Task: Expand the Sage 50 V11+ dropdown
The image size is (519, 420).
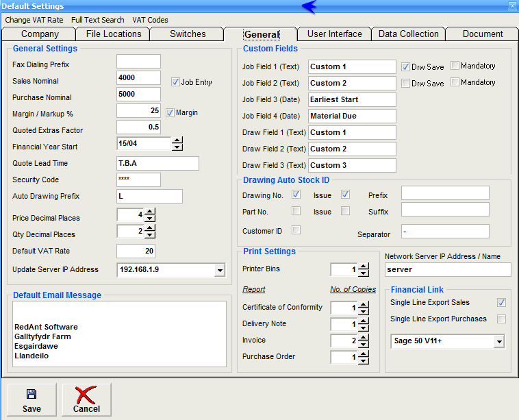Action: tap(498, 341)
